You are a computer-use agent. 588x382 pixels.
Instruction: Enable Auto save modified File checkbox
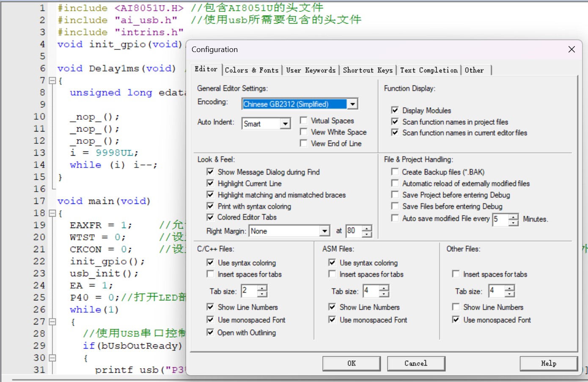pos(395,218)
